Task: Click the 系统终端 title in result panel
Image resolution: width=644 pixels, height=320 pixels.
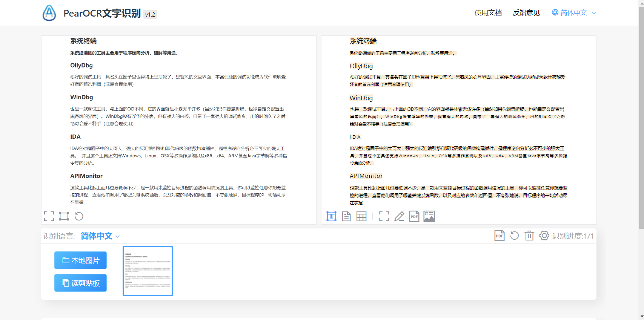Action: tap(363, 41)
